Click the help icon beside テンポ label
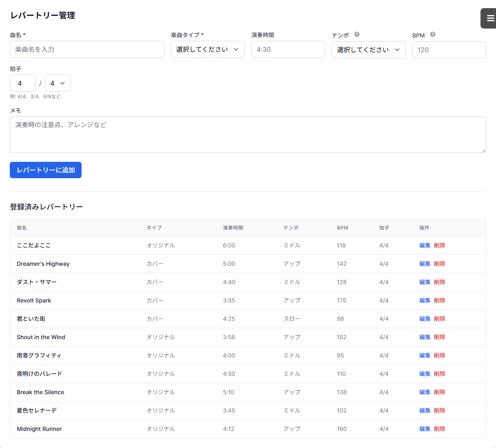The image size is (496, 448). [357, 35]
